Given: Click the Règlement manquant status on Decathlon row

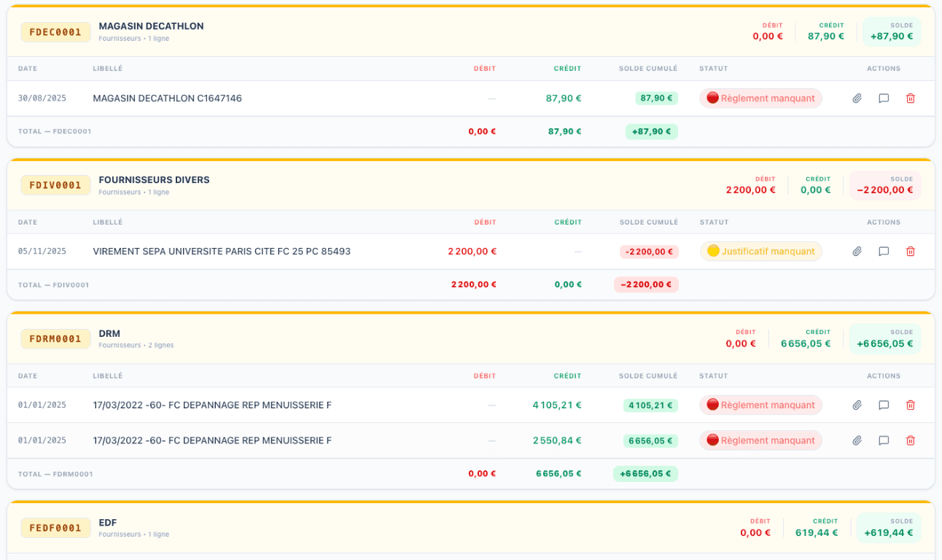Looking at the screenshot, I should pos(760,98).
